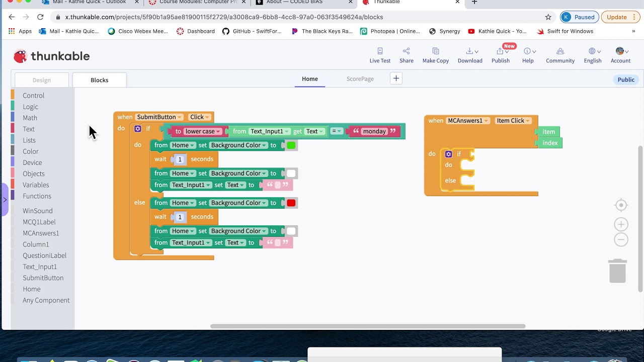Open the SubmitButton dropdown in event block
This screenshot has width=644, height=362.
point(159,117)
